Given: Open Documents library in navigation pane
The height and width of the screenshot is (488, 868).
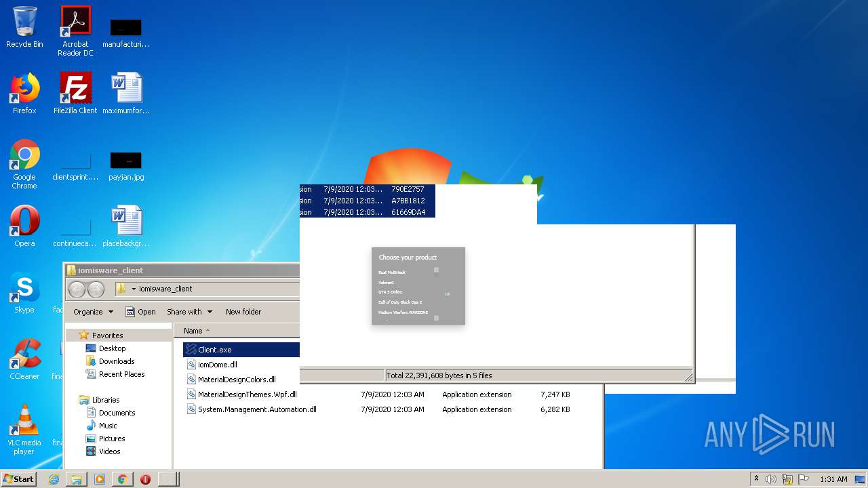Looking at the screenshot, I should pyautogui.click(x=111, y=413).
